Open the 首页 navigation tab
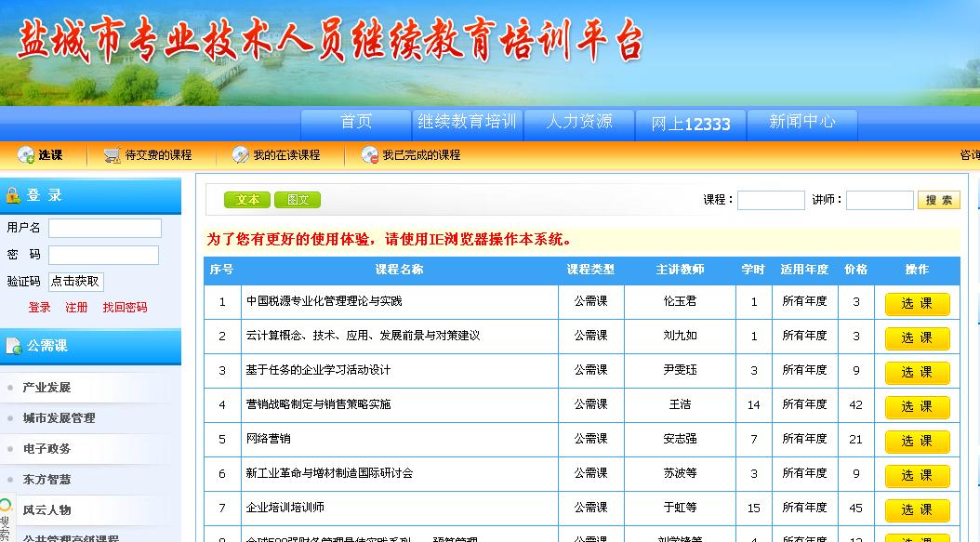The height and width of the screenshot is (542, 980). pos(356,123)
